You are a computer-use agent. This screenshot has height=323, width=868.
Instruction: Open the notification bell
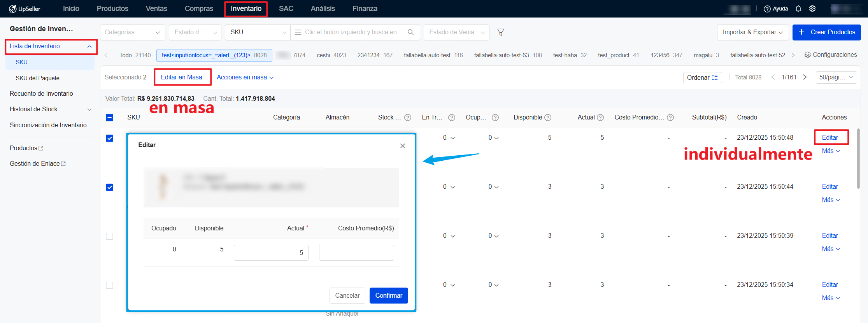coord(798,9)
